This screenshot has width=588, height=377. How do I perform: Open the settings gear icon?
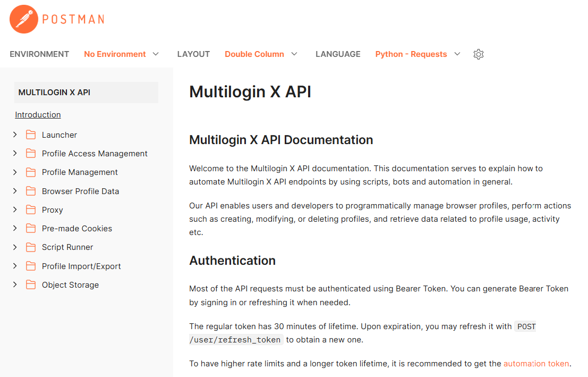[478, 54]
